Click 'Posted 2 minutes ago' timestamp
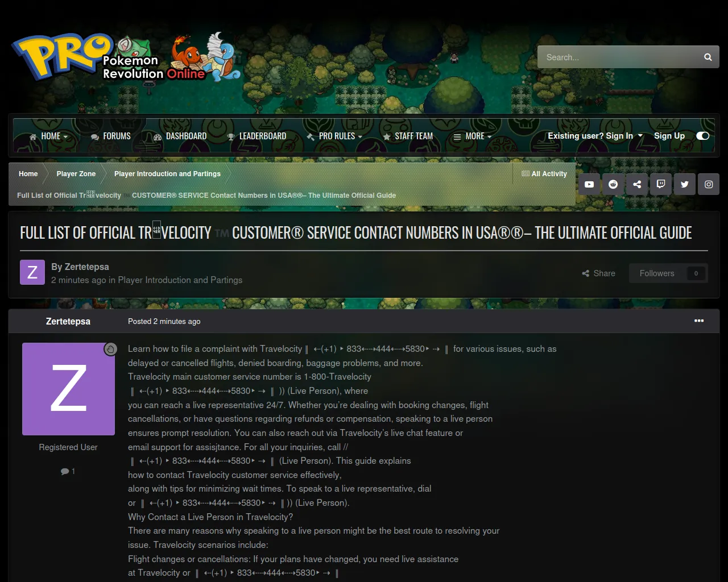This screenshot has height=582, width=728. (164, 321)
